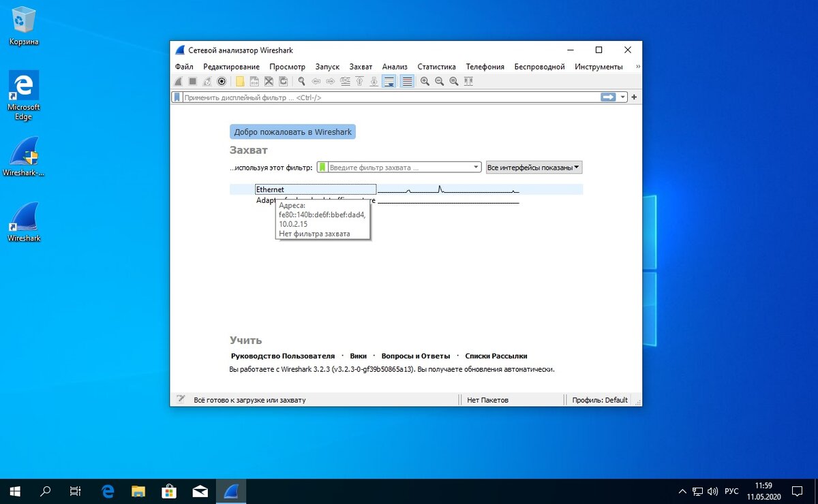This screenshot has height=504, width=818.
Task: Zoom out on packet text
Action: click(439, 81)
